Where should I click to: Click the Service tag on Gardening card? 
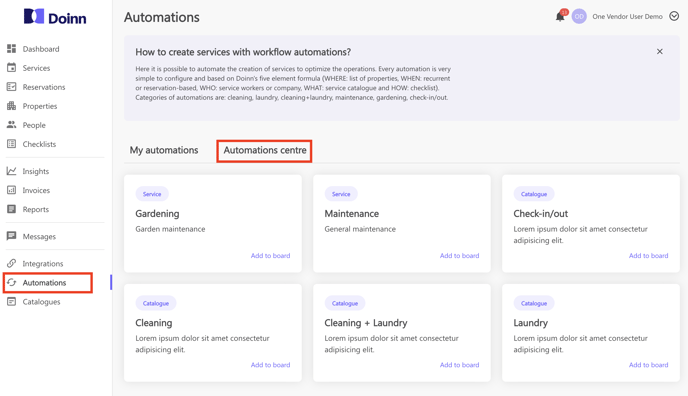click(152, 194)
